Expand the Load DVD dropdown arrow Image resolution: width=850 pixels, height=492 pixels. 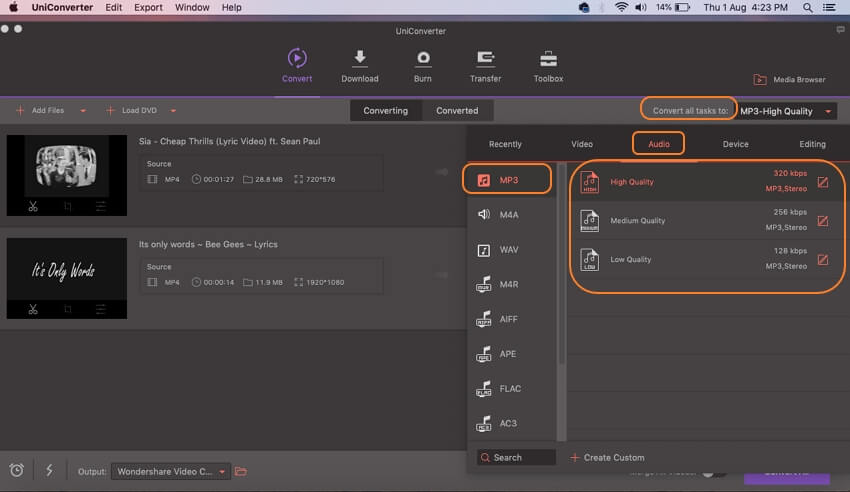tap(173, 111)
